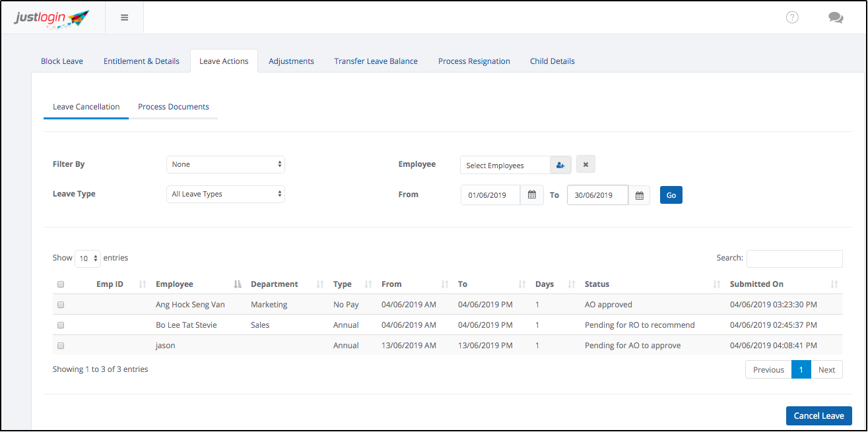Click "Pending for RO to recommend" status

(x=640, y=325)
